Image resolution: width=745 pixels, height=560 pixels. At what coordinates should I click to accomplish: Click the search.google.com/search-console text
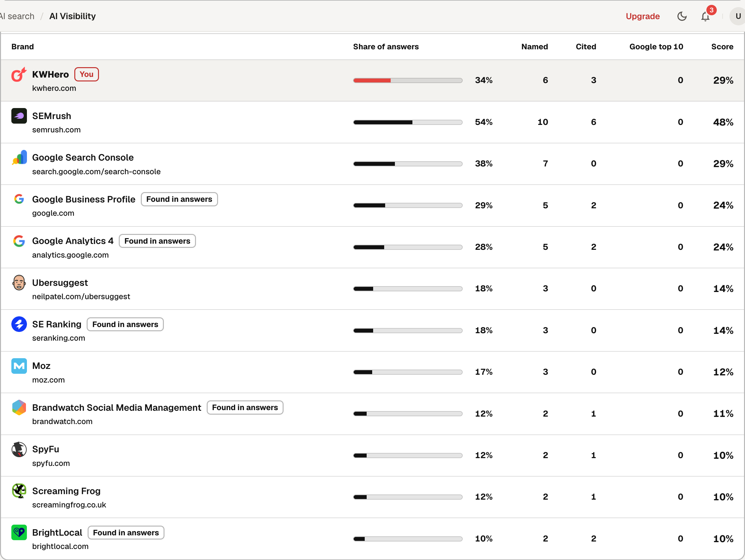point(96,171)
